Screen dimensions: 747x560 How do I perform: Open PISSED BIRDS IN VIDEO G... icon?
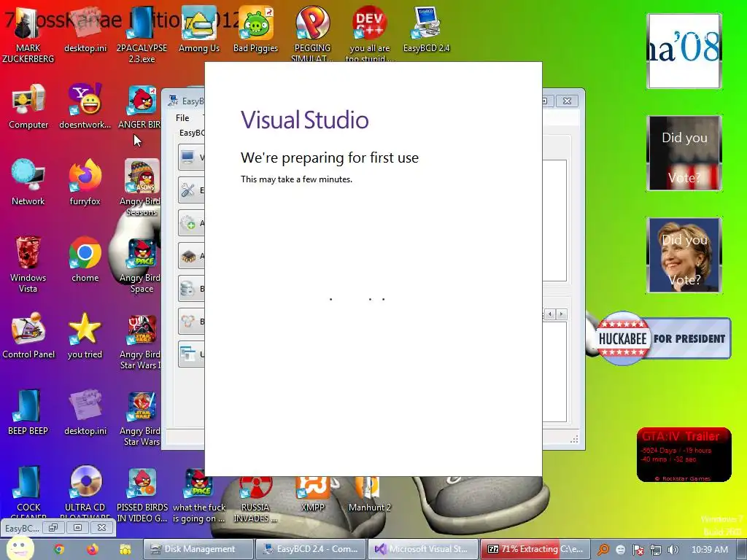click(x=142, y=494)
